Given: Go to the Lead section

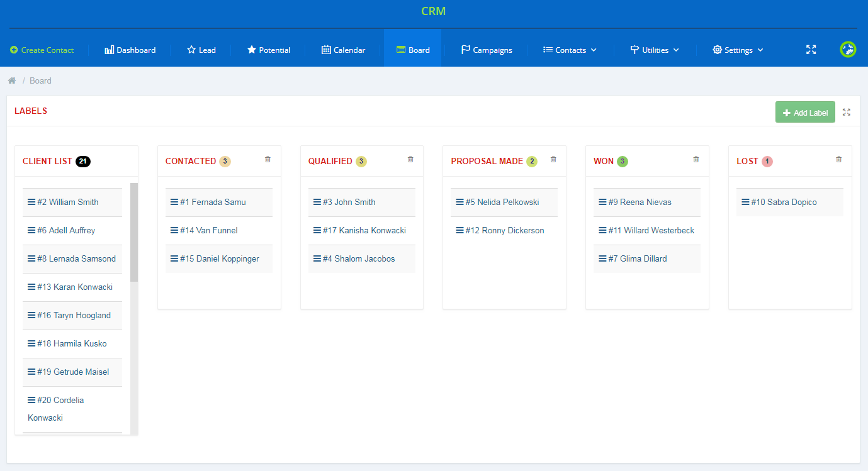Looking at the screenshot, I should click(x=201, y=50).
